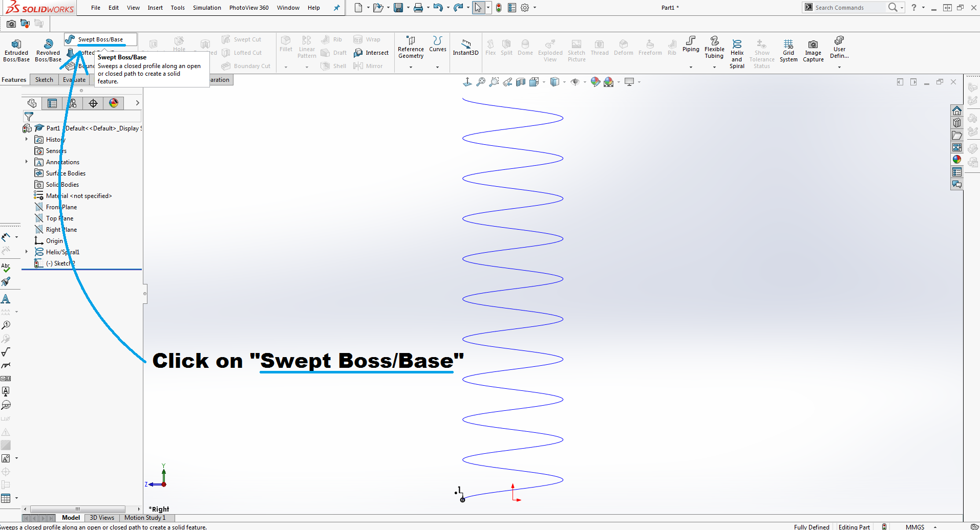Open the DisplayManager appearance color tab

pyautogui.click(x=114, y=103)
